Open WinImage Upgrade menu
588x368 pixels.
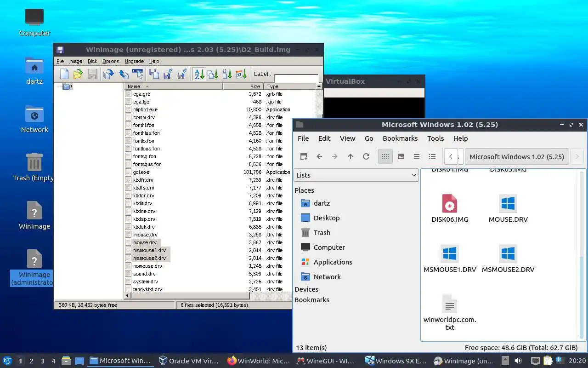[134, 61]
